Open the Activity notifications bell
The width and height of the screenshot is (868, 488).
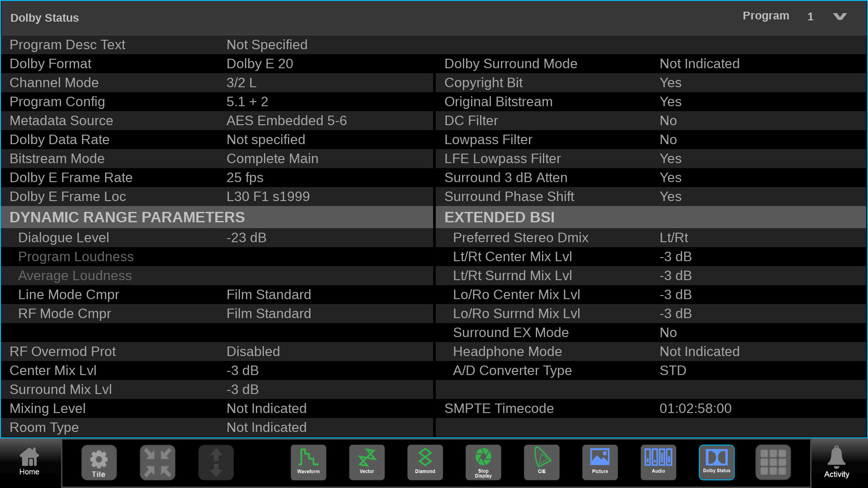coord(836,462)
